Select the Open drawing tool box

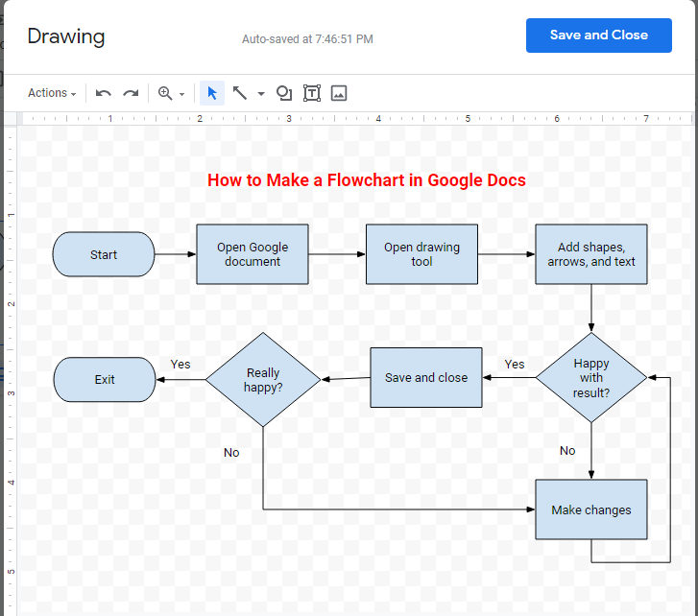tap(421, 254)
